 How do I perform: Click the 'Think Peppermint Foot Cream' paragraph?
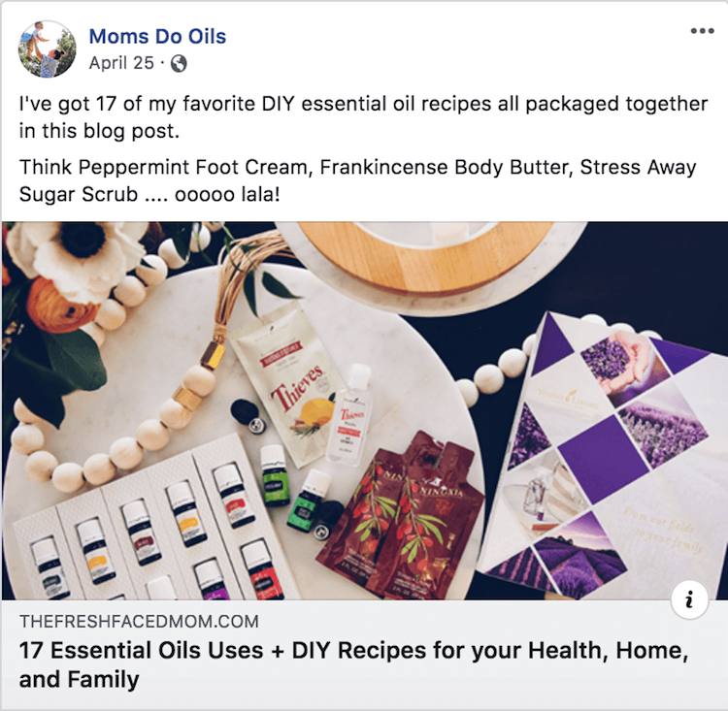[x=357, y=180]
